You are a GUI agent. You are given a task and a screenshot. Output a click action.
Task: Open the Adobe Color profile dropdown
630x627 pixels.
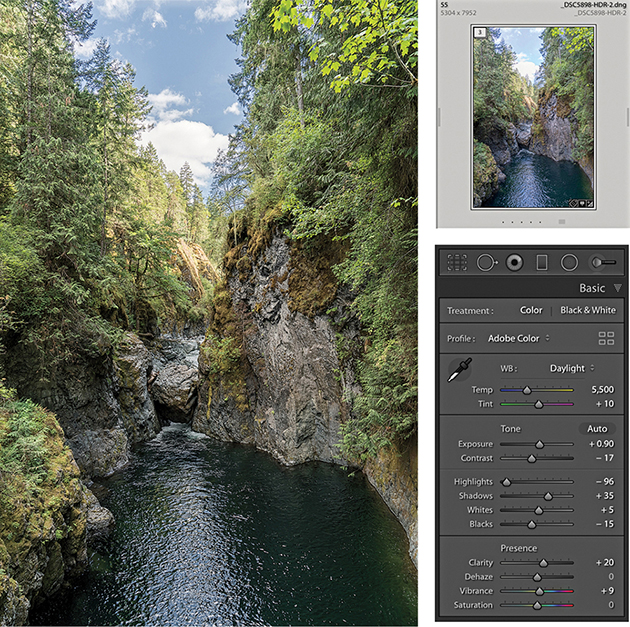(518, 339)
